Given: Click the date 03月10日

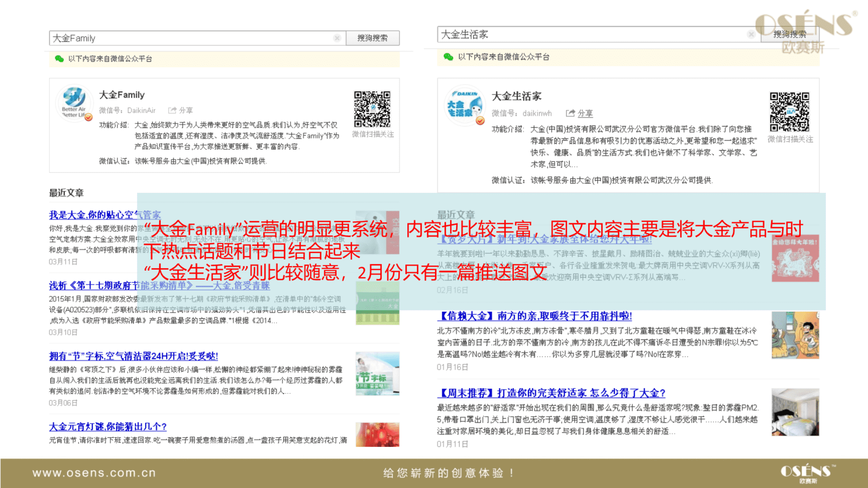Looking at the screenshot, I should [x=63, y=333].
